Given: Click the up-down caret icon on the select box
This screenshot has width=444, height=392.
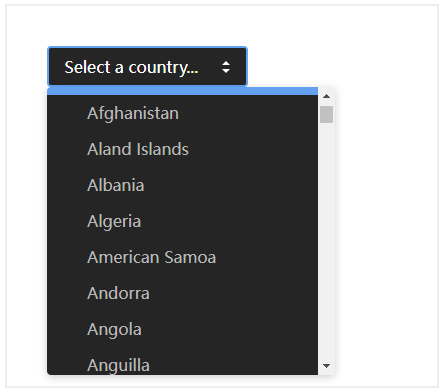Looking at the screenshot, I should 226,67.
